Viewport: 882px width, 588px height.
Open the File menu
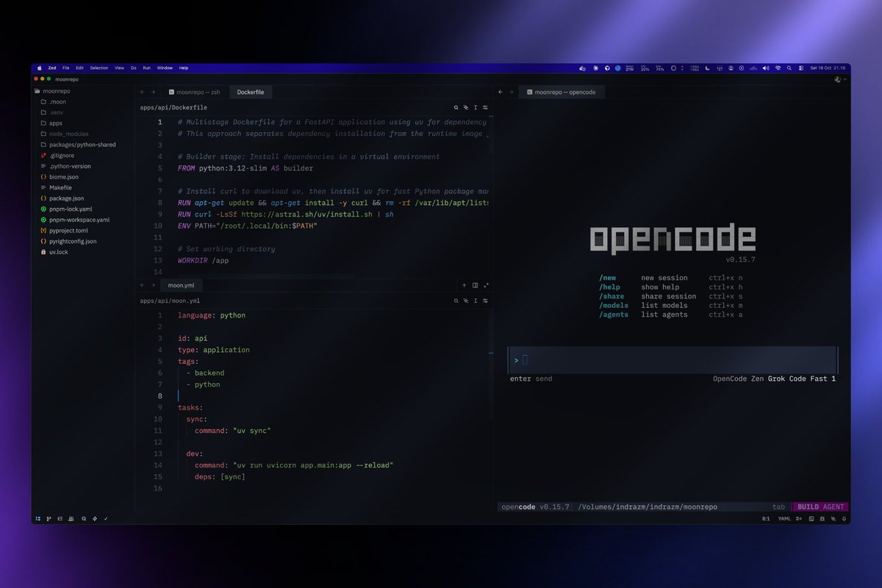66,68
